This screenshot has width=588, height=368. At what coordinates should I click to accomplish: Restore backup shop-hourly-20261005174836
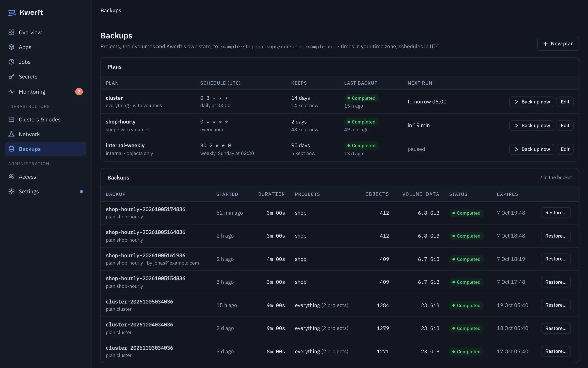[556, 213]
